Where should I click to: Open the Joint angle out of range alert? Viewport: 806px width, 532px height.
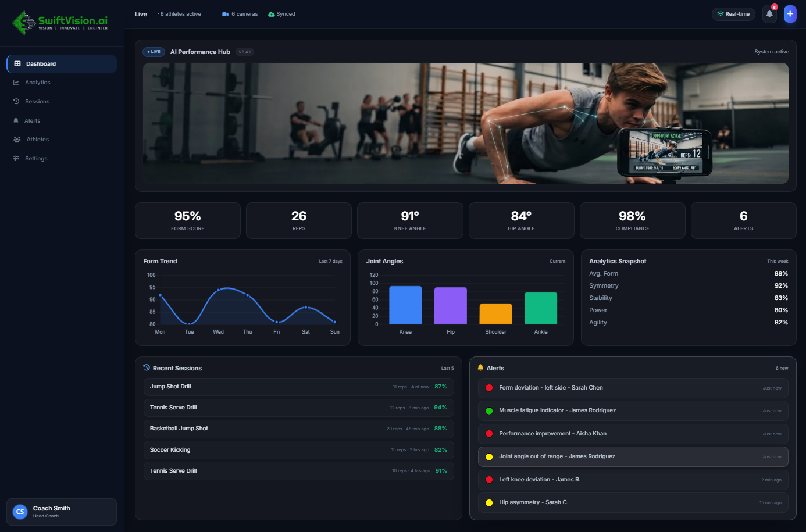633,456
